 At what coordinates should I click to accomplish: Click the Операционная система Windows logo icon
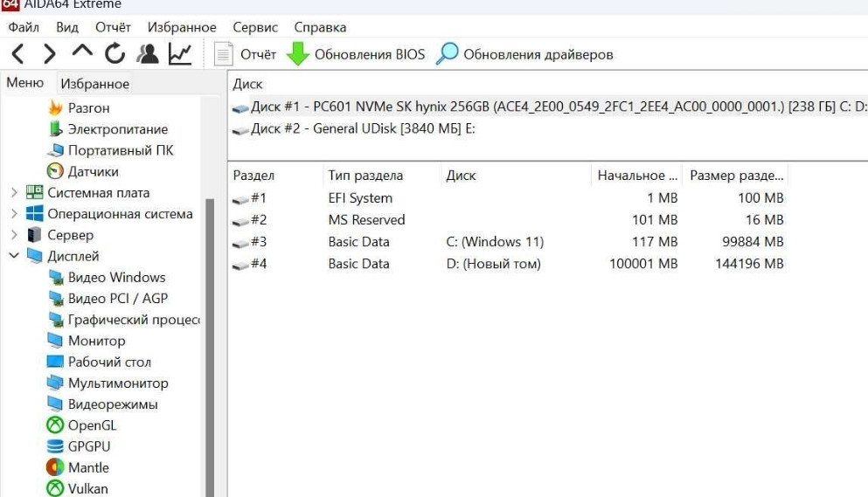[x=34, y=214]
